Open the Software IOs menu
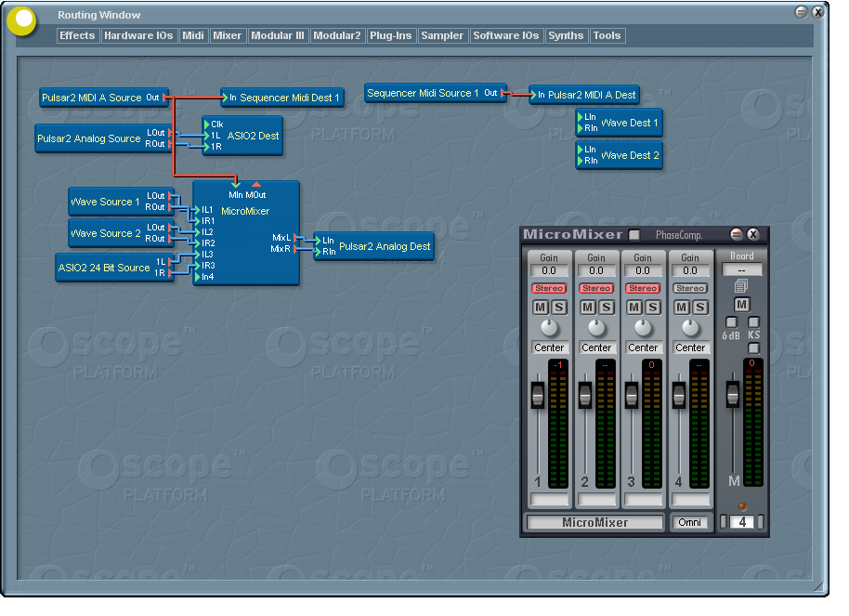This screenshot has width=849, height=616. click(506, 35)
